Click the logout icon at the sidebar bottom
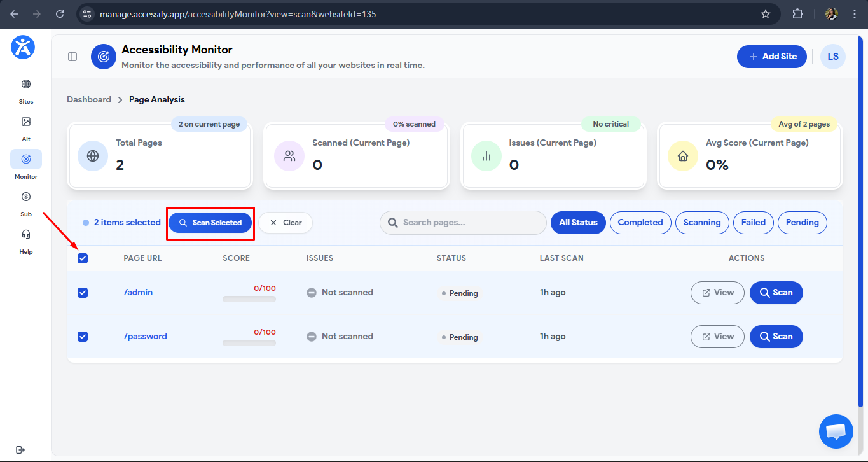 (x=21, y=449)
